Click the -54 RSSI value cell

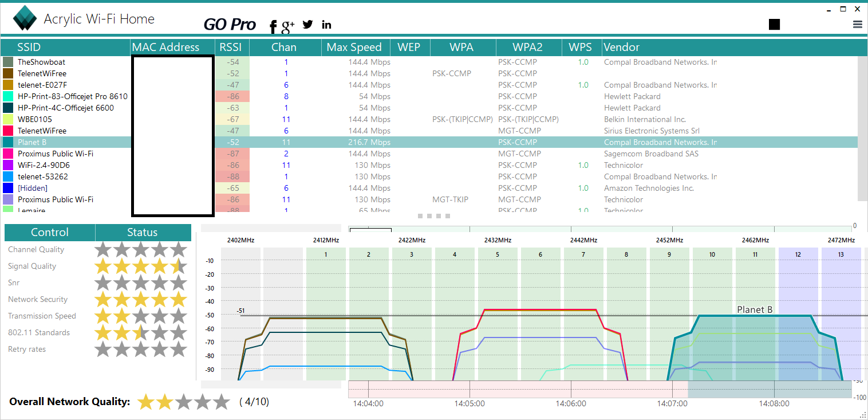(x=232, y=62)
